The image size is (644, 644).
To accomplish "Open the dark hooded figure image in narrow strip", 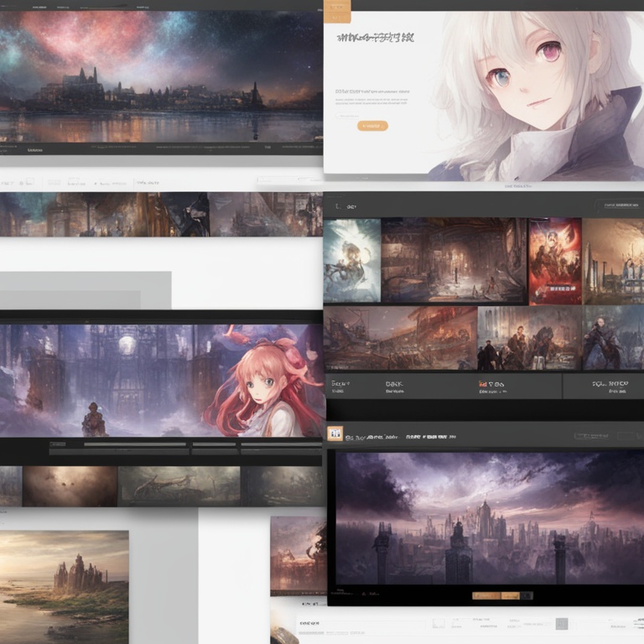I will 184,214.
